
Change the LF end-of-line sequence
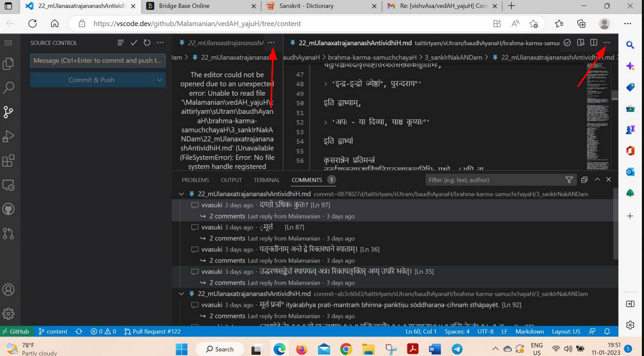point(504,331)
